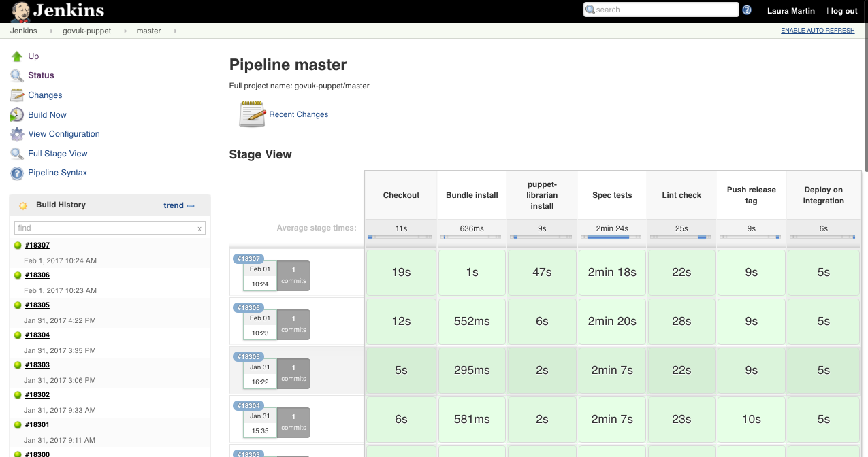The image size is (868, 457).
Task: Click the Build Now clock icon
Action: (x=17, y=115)
